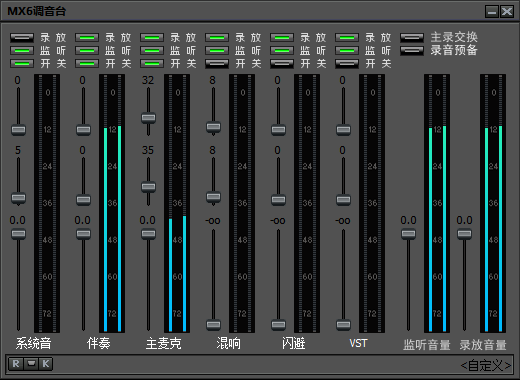This screenshot has width=520, height=380.
Task: Click 闪避 top slider handle showing 0
Action: 278,130
